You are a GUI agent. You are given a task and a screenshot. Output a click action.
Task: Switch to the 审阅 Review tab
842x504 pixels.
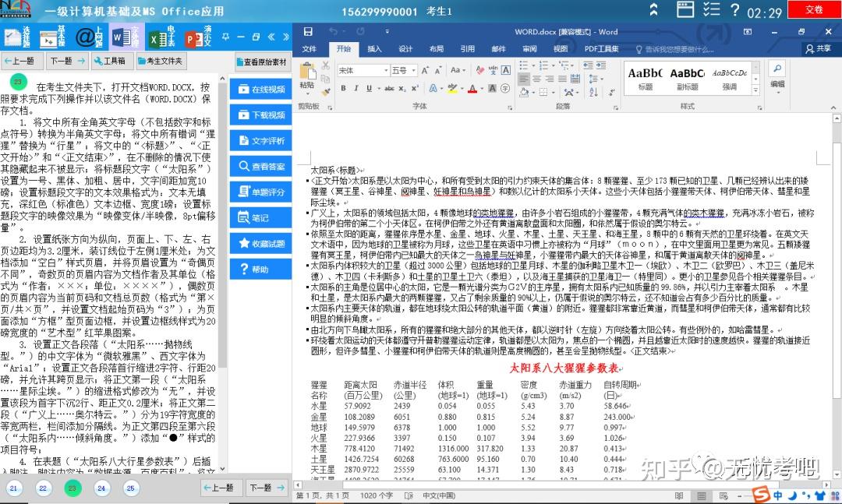[x=529, y=49]
